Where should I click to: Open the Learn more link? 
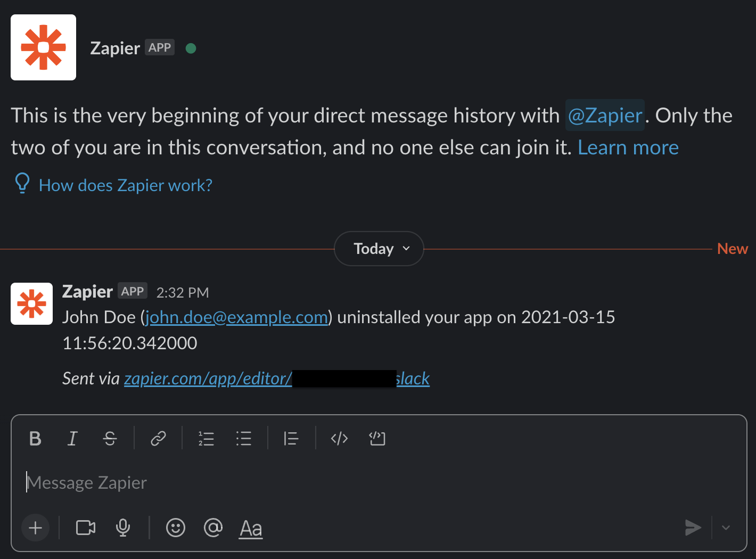(x=628, y=147)
